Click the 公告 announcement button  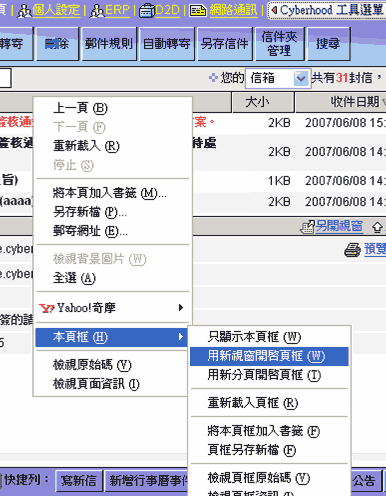pos(366,481)
